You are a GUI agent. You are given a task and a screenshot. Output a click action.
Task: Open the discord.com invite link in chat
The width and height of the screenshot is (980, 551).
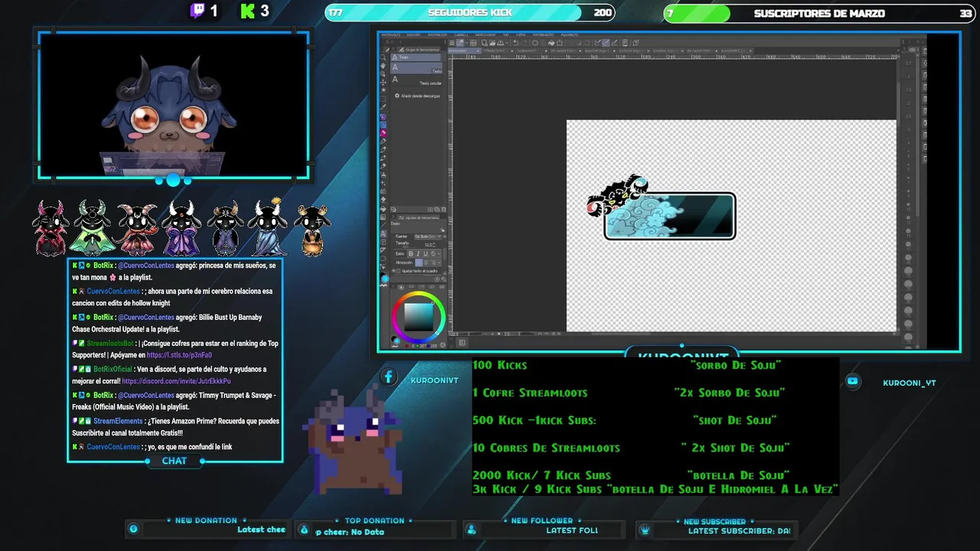(176, 381)
